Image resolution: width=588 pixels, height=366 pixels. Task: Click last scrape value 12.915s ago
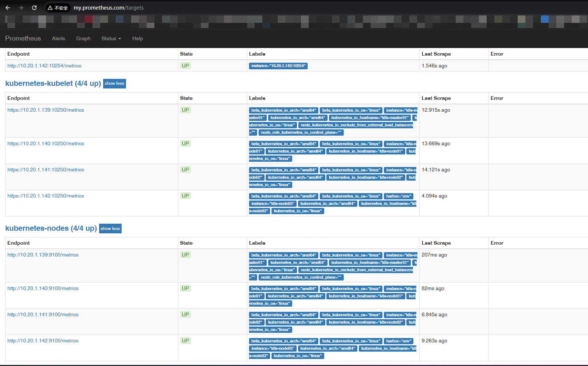[x=436, y=110]
